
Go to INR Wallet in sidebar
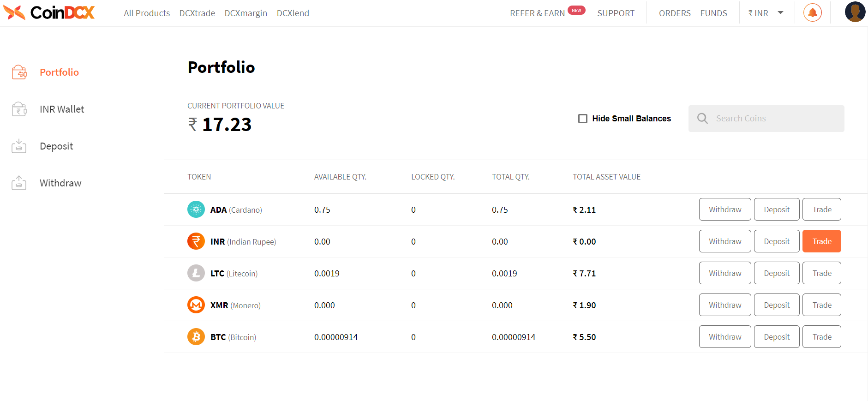click(62, 109)
